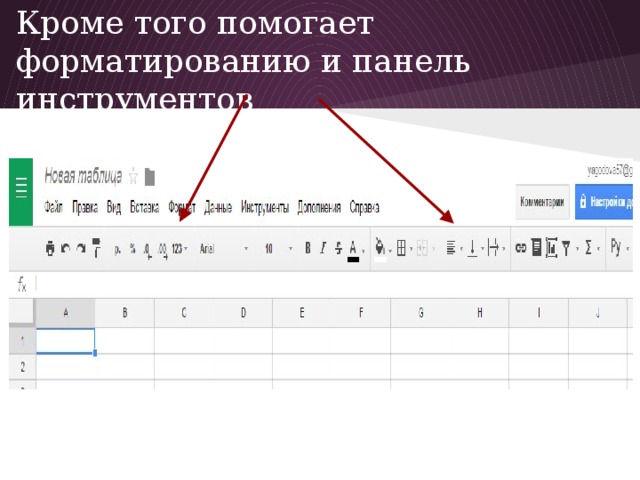
Task: Click the select-all corner box
Action: pyautogui.click(x=21, y=311)
